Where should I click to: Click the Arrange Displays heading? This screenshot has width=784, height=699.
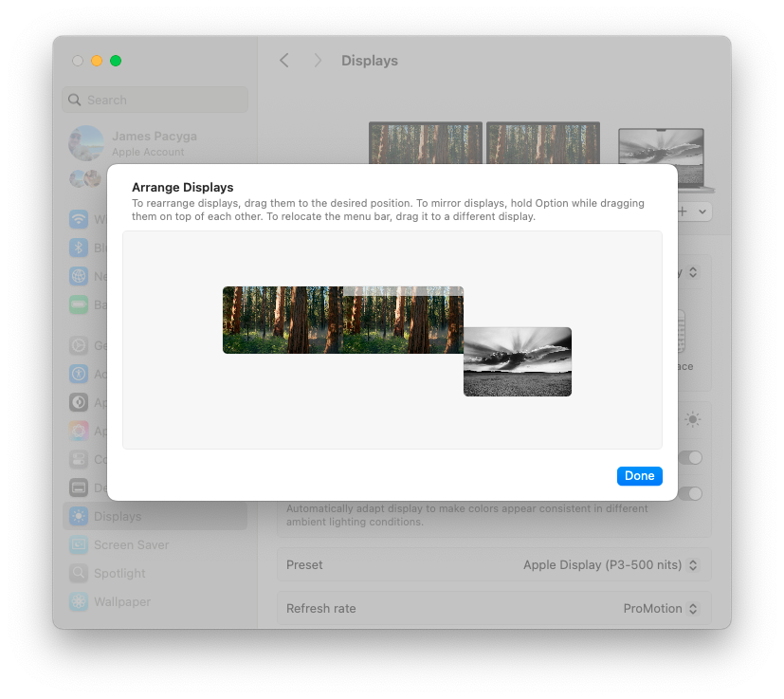tap(183, 187)
